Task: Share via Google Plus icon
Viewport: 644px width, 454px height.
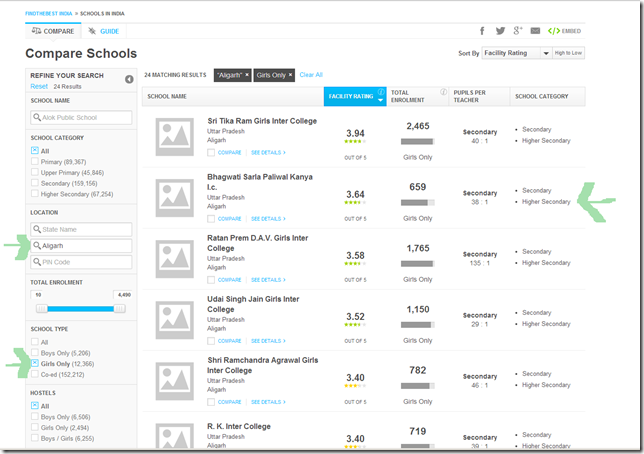Action: (x=517, y=31)
